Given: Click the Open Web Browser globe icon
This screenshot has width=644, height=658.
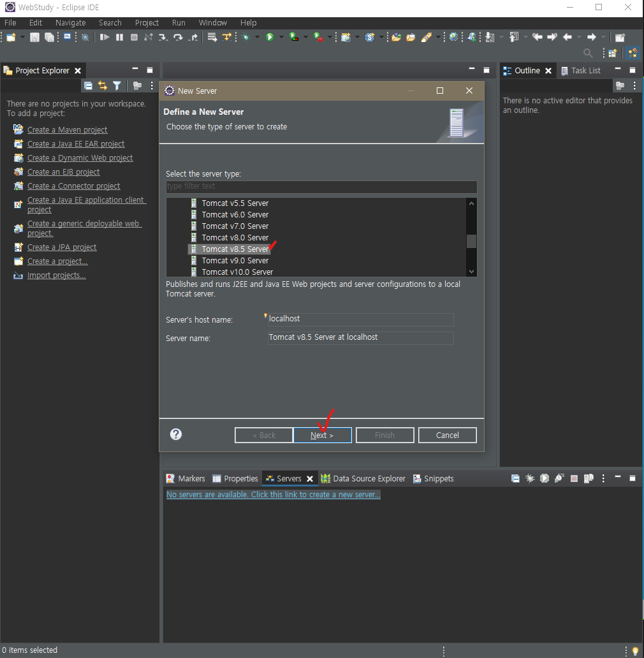Looking at the screenshot, I should (x=453, y=38).
